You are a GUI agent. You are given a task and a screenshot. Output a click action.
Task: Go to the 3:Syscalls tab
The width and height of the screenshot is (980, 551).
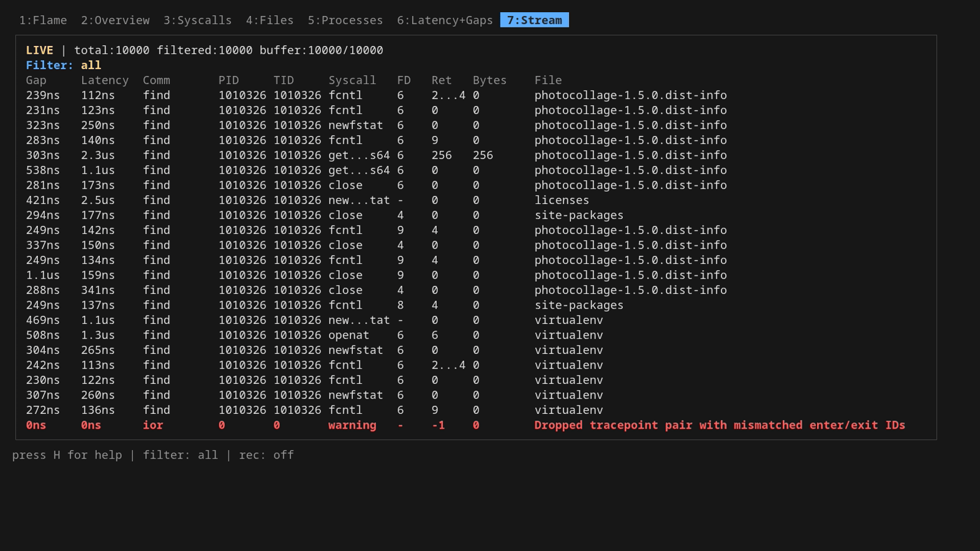tap(197, 20)
